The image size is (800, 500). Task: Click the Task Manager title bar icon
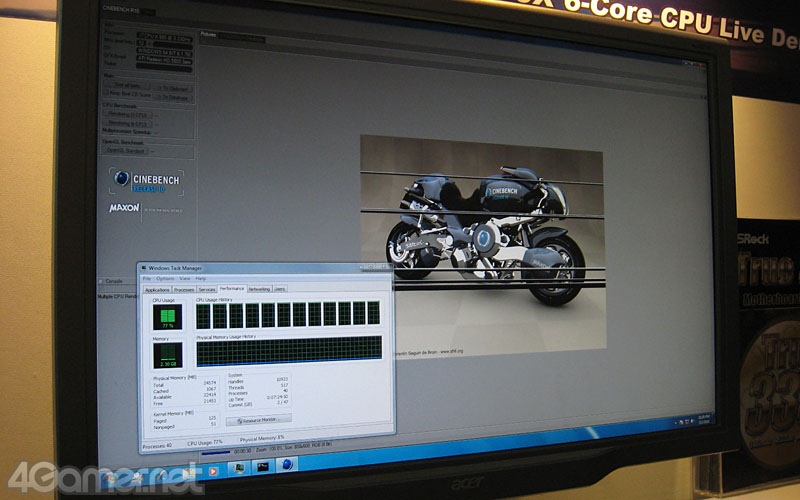pos(144,268)
